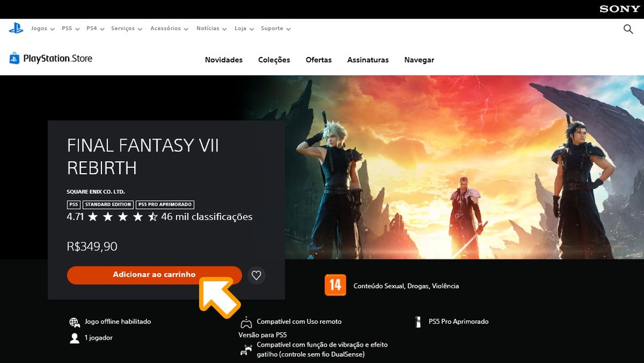
Task: Click the star rating row
Action: pyautogui.click(x=122, y=217)
